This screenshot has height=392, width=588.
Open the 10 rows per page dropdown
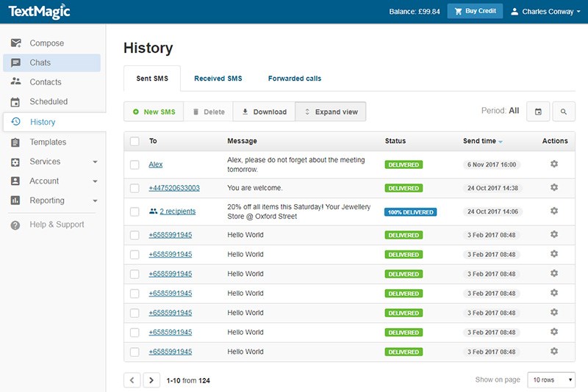pyautogui.click(x=551, y=380)
